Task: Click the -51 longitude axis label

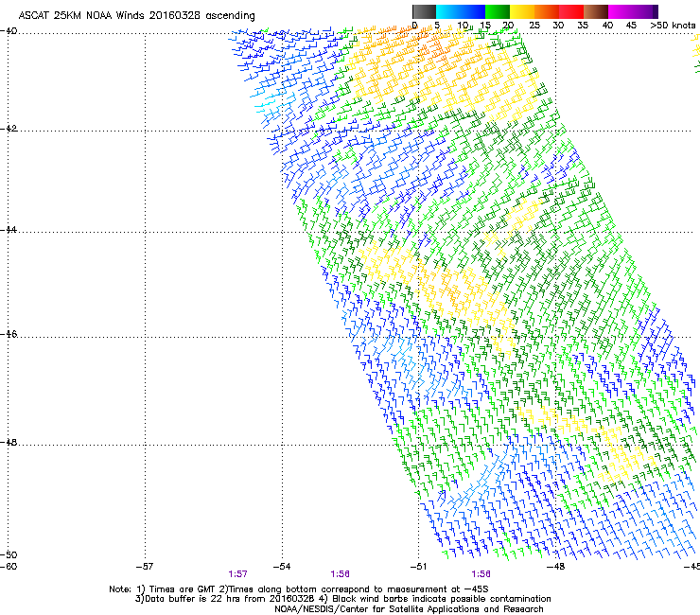Action: (419, 567)
